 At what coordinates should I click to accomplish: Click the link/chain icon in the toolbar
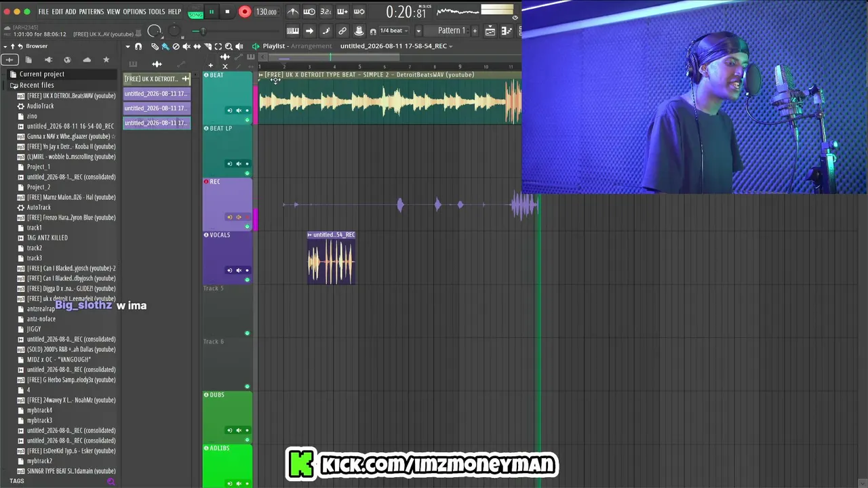(342, 30)
